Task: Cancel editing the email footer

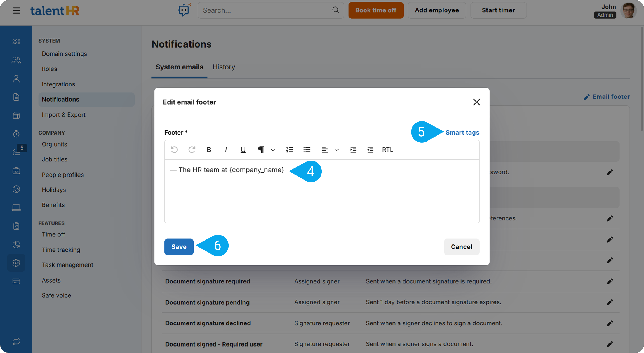Action: coord(461,247)
